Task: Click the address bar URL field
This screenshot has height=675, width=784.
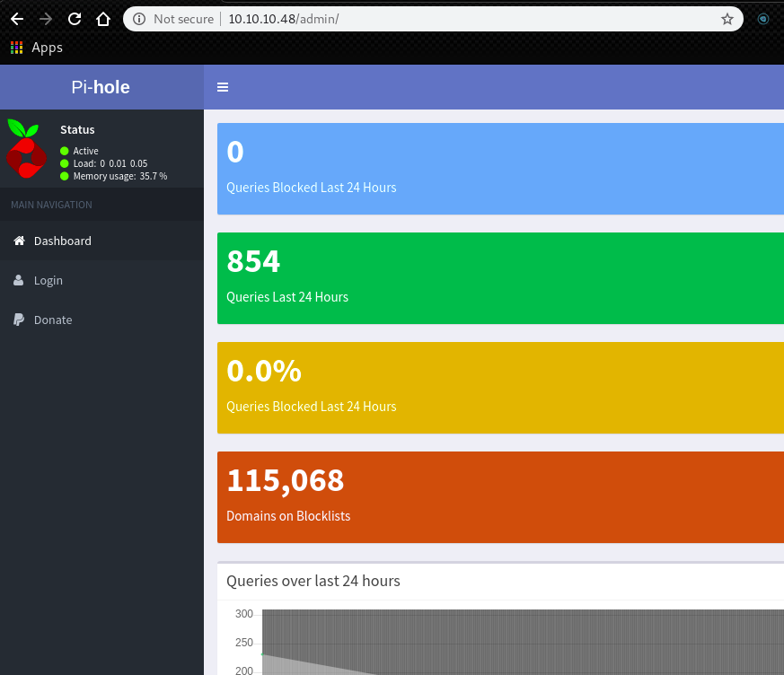Action: pos(449,19)
